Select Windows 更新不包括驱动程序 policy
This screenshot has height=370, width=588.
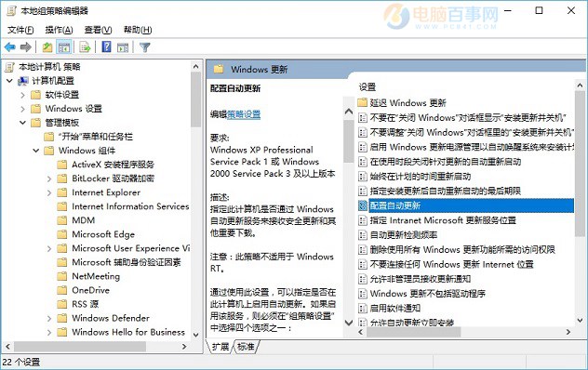pyautogui.click(x=427, y=294)
